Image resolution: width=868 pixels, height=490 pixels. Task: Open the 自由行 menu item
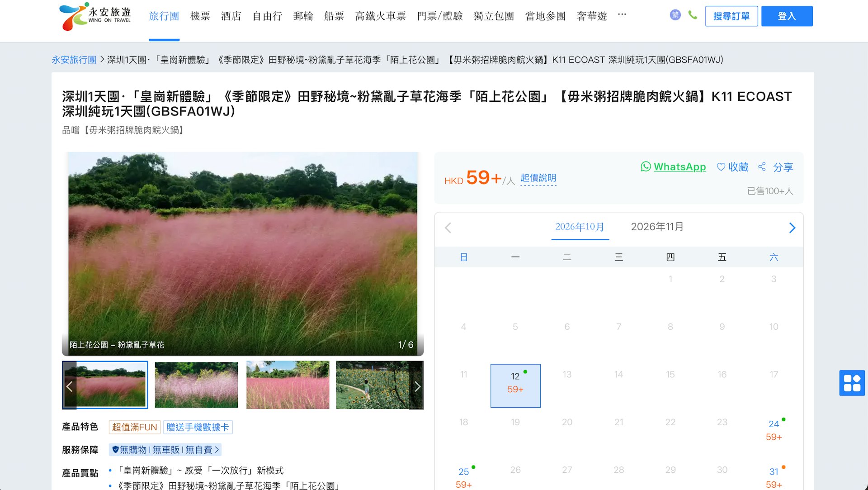click(x=267, y=16)
